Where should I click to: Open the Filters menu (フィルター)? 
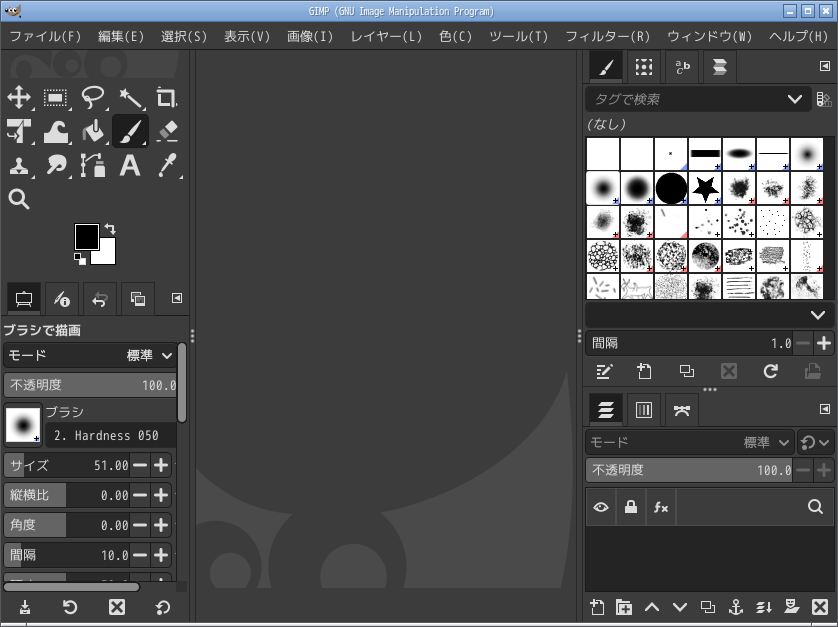[608, 36]
